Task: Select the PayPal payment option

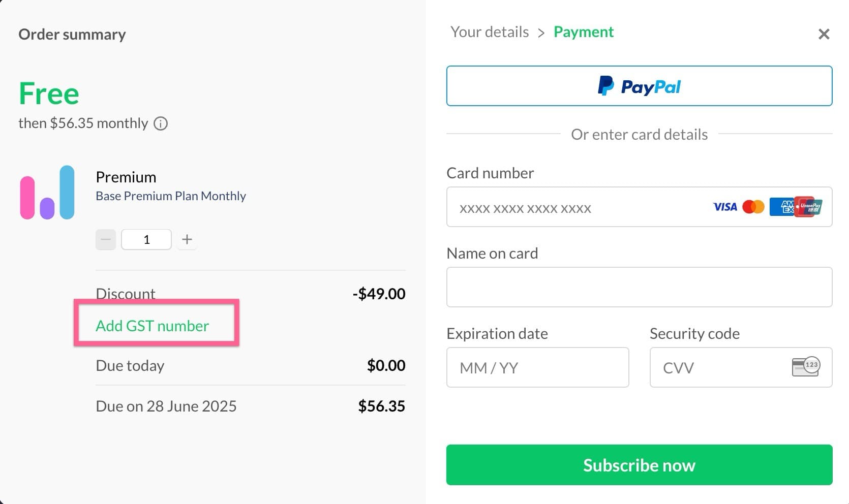Action: [639, 86]
